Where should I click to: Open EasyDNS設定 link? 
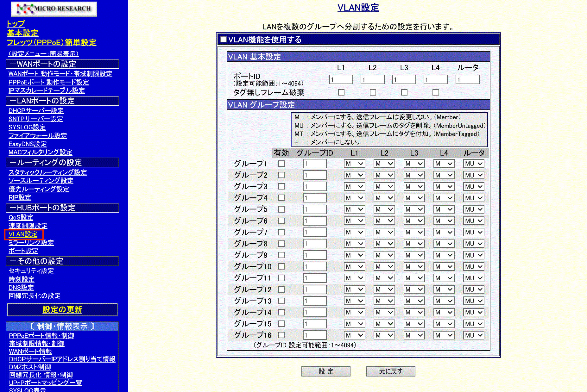(x=28, y=144)
